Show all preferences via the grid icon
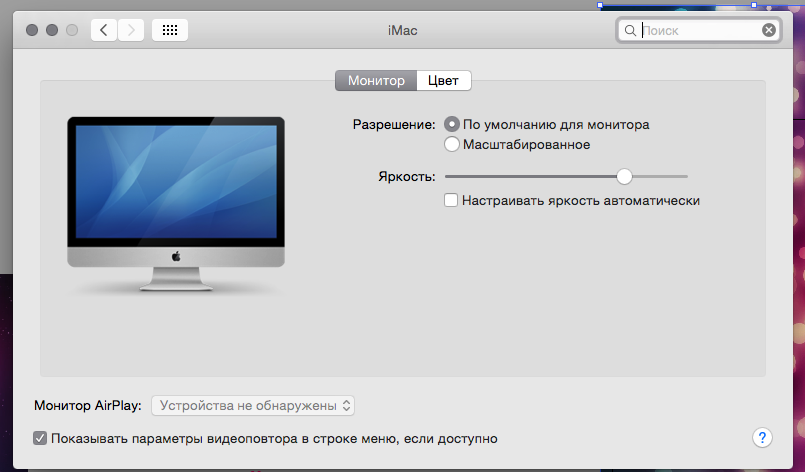805x472 pixels. [x=170, y=30]
